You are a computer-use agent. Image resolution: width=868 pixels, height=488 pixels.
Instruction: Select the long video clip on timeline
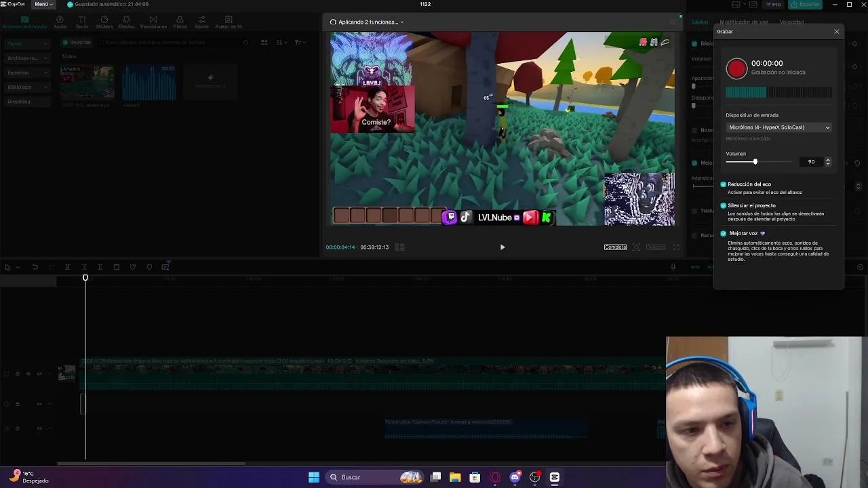pyautogui.click(x=373, y=374)
